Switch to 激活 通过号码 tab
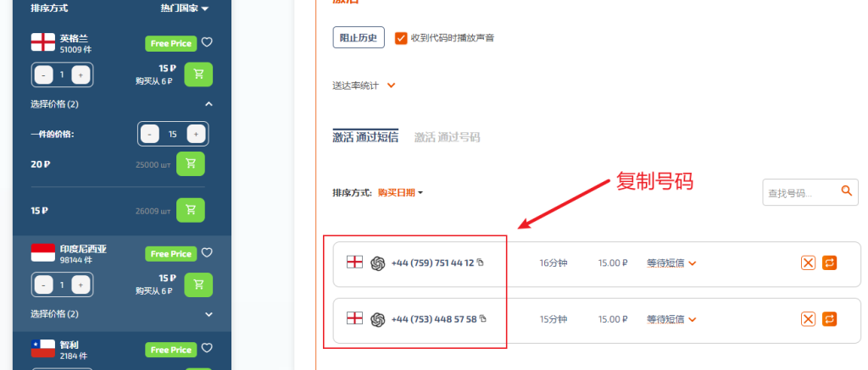Image resolution: width=868 pixels, height=370 pixels. point(448,137)
